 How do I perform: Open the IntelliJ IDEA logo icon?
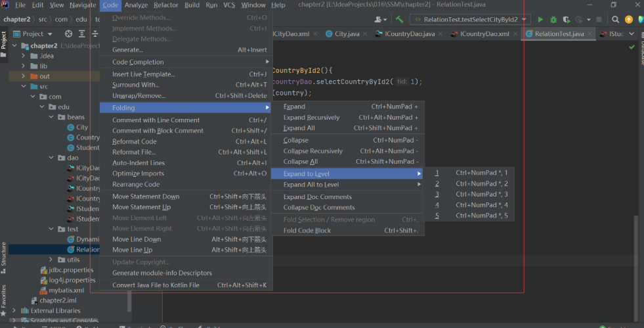point(5,5)
